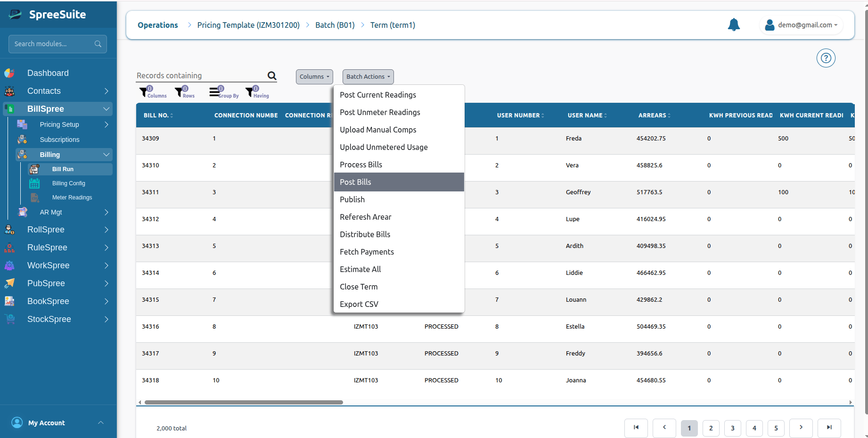This screenshot has height=438, width=868.
Task: Click the search magnifier beside Records containing
Action: [x=272, y=75]
